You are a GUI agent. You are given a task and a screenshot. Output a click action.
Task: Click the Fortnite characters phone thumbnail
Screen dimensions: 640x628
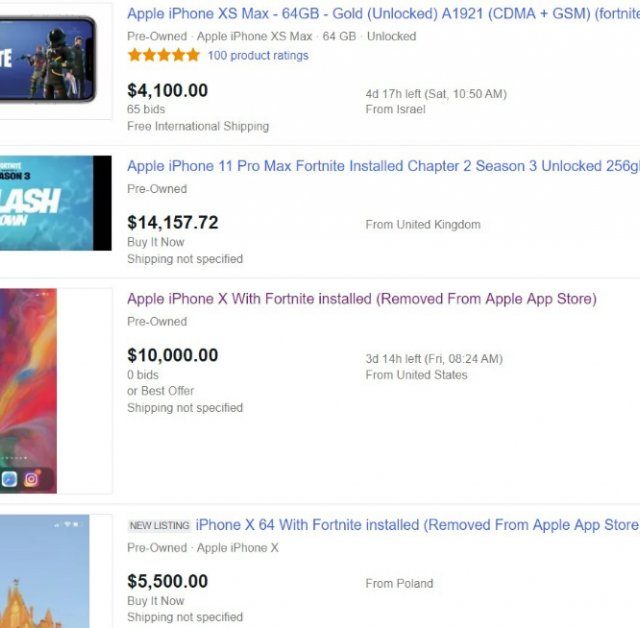(48, 60)
